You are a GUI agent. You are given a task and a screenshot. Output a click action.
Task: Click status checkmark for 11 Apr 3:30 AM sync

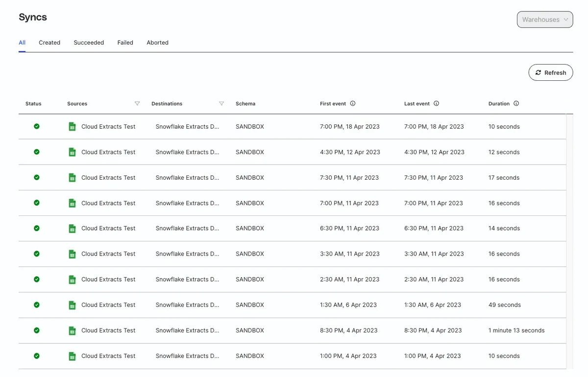coord(36,254)
